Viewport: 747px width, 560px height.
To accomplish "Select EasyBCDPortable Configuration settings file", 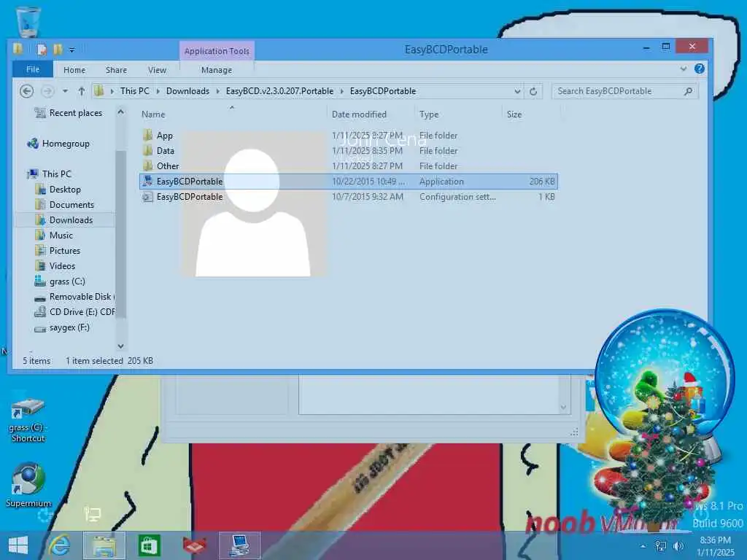I will [348, 197].
